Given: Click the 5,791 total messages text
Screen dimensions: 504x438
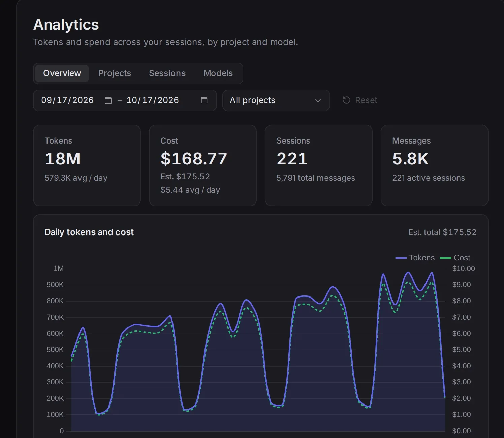Looking at the screenshot, I should 316,178.
